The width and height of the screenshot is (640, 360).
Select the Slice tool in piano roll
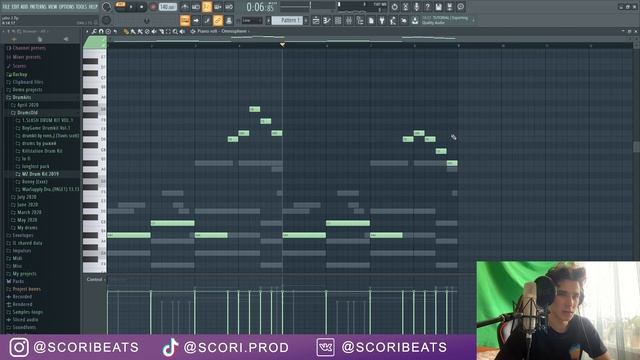[161, 31]
